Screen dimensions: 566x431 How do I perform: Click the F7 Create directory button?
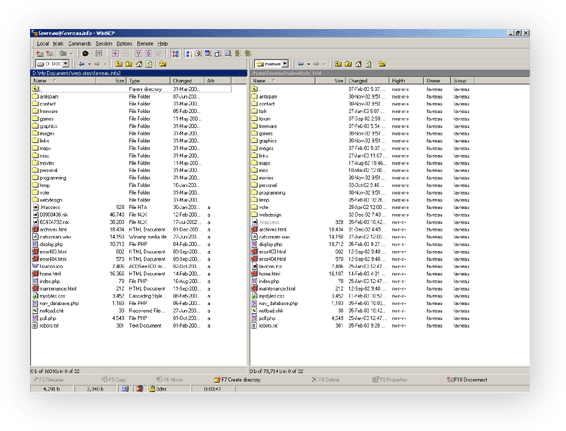coord(237,380)
